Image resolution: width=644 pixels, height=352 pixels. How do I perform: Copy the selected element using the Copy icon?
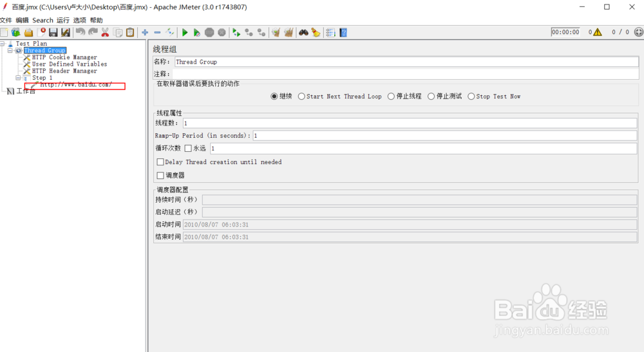(118, 32)
